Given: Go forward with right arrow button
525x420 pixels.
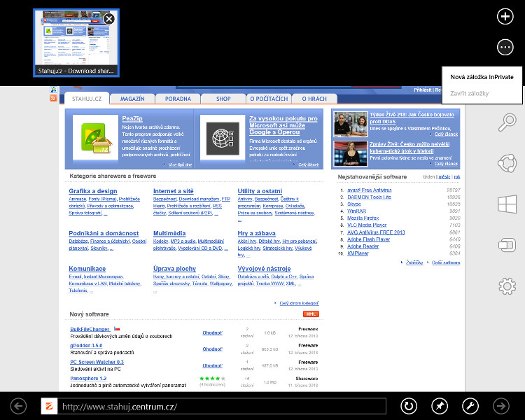Looking at the screenshot, I should [501, 406].
